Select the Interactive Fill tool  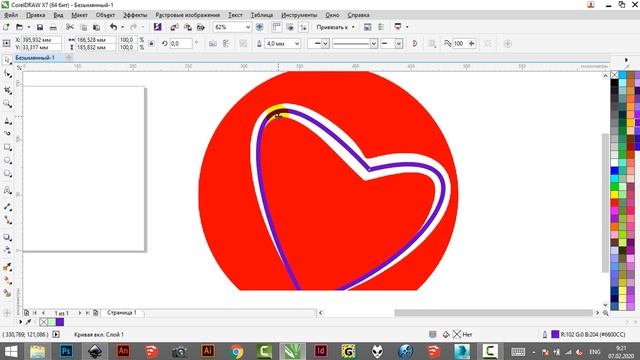pyautogui.click(x=7, y=280)
